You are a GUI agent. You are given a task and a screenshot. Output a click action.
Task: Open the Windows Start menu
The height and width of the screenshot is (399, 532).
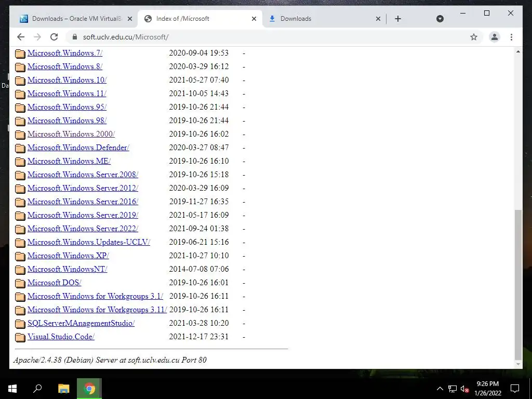click(12, 389)
